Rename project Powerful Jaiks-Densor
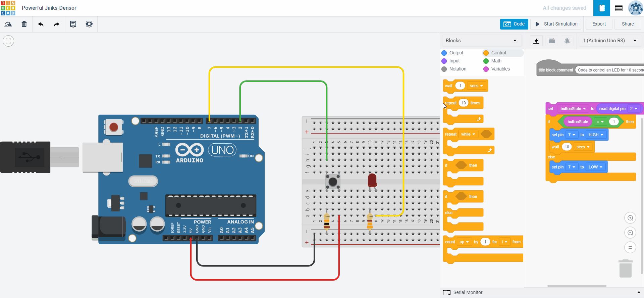This screenshot has height=298, width=644. point(49,8)
